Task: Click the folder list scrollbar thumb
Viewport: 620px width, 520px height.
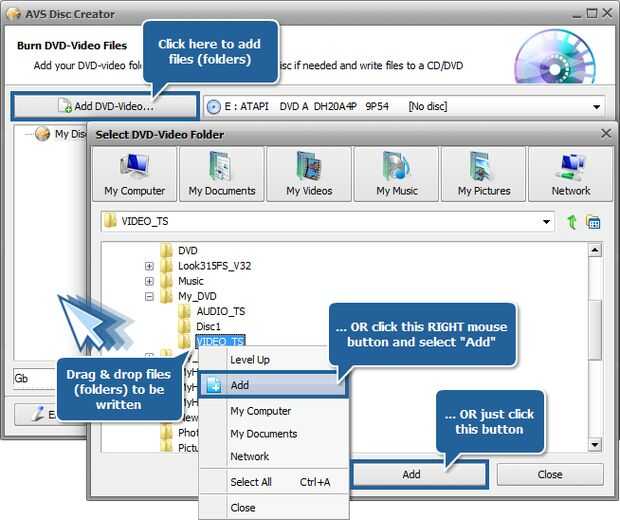Action: coord(595,330)
